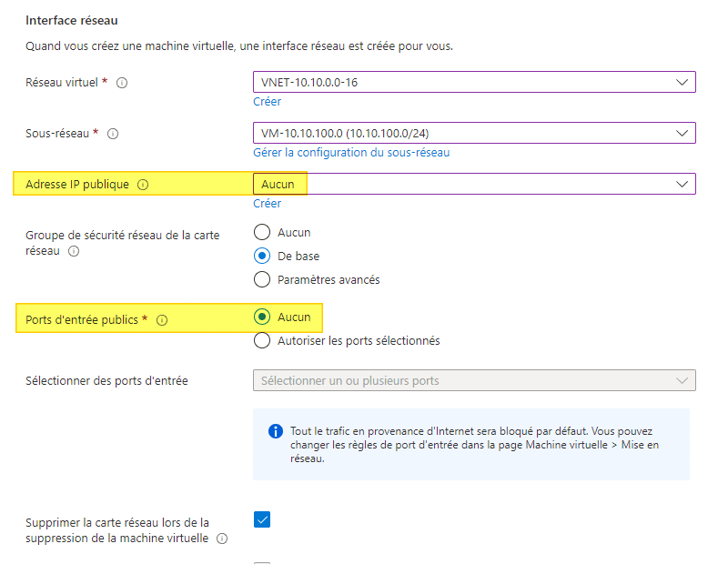The width and height of the screenshot is (728, 564).
Task: Select Aucun for network security group
Action: 262,232
